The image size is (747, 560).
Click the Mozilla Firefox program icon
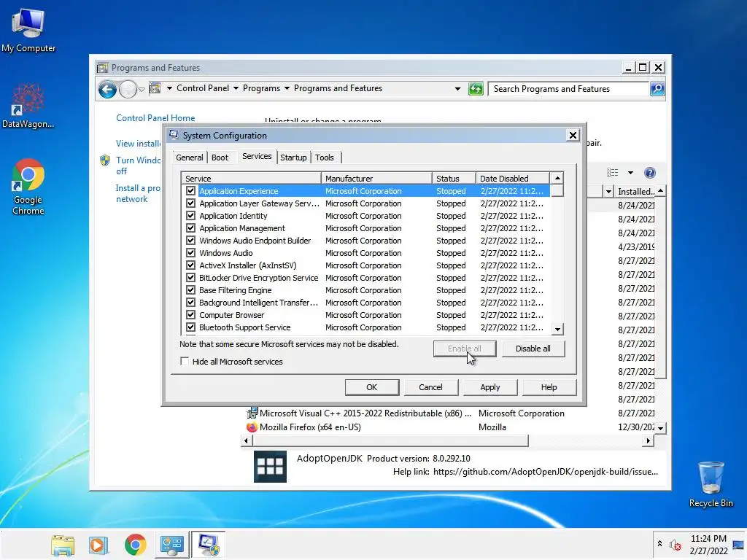(252, 427)
